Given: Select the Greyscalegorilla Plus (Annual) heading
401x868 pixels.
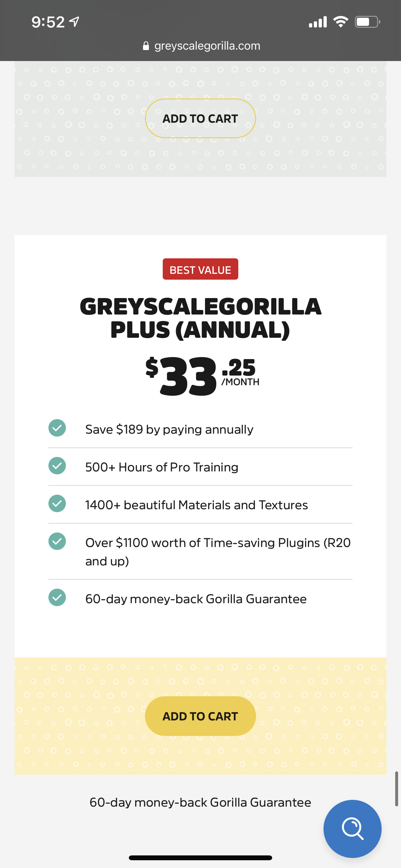Looking at the screenshot, I should coord(200,318).
